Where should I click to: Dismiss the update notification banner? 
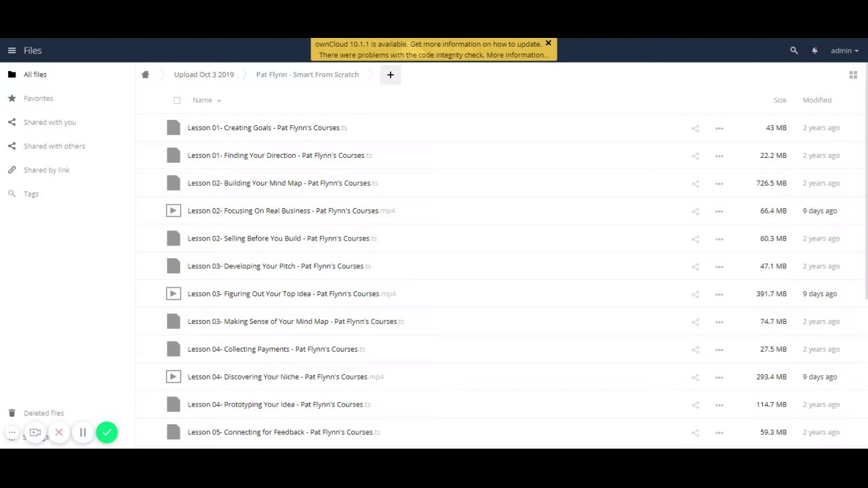click(548, 43)
